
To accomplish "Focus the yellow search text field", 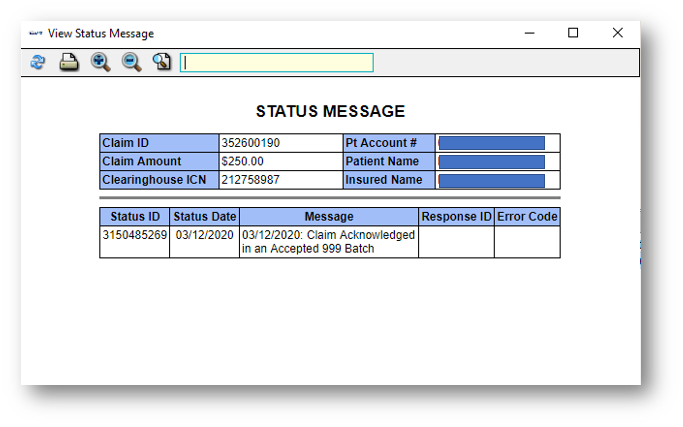I will (x=277, y=63).
